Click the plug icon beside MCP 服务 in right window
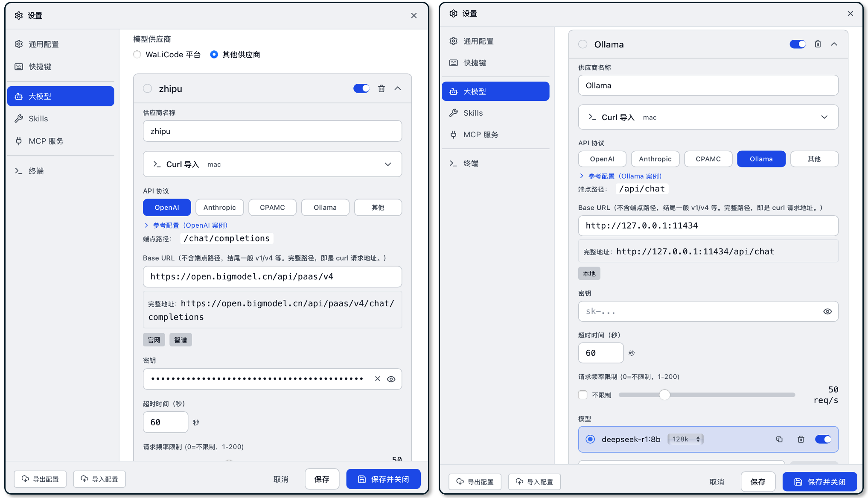 point(453,135)
